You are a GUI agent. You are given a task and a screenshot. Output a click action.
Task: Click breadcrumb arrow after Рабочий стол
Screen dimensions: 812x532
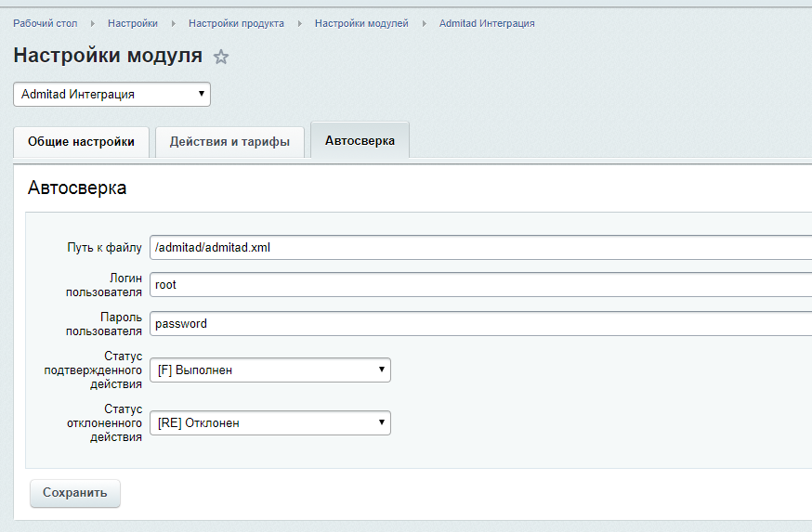93,23
